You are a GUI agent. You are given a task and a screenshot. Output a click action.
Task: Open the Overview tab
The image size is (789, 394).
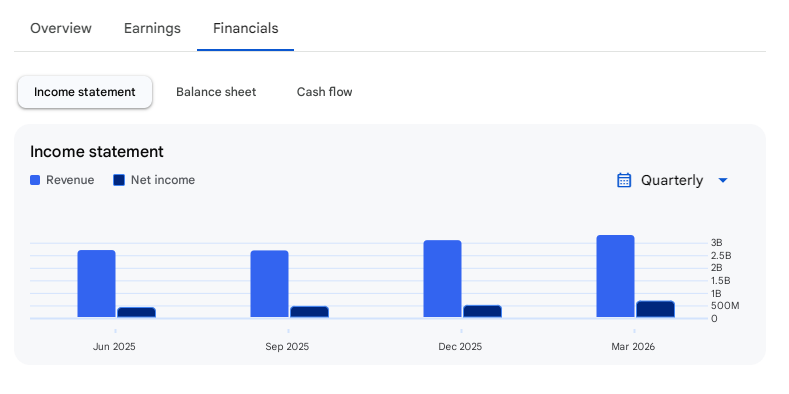coord(61,28)
